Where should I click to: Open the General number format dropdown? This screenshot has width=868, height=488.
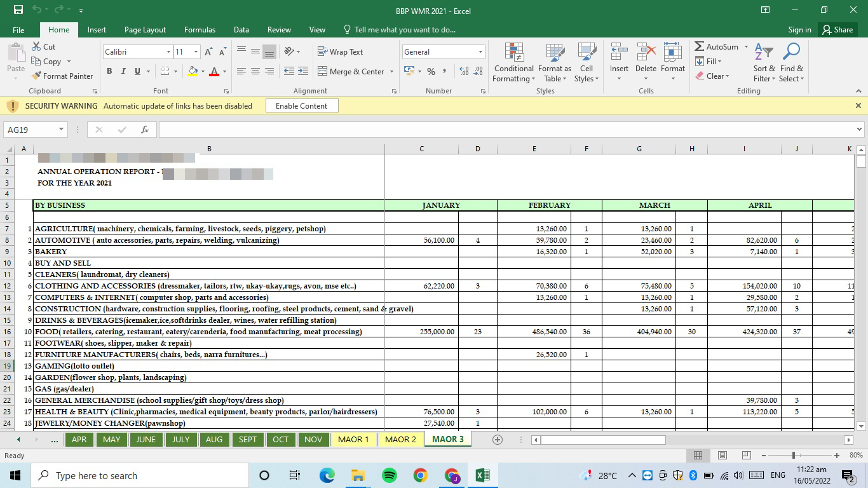[480, 52]
